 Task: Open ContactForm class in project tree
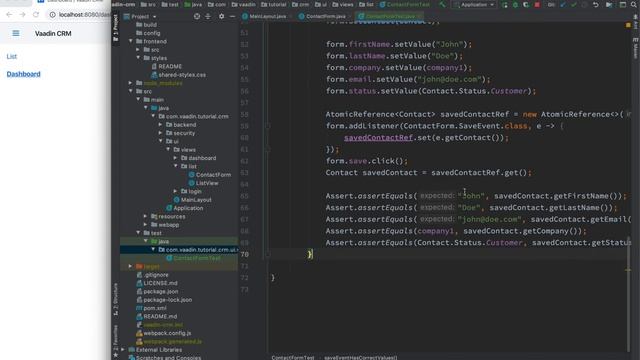coord(210,175)
